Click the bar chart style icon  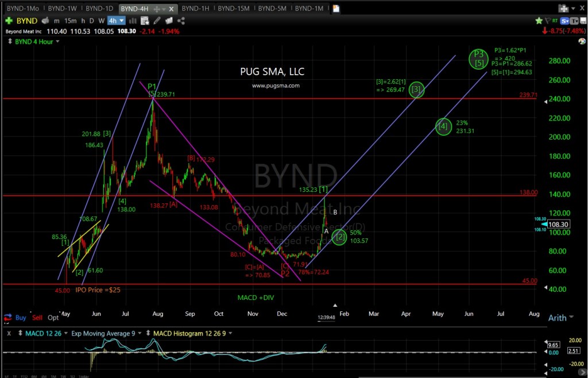131,21
